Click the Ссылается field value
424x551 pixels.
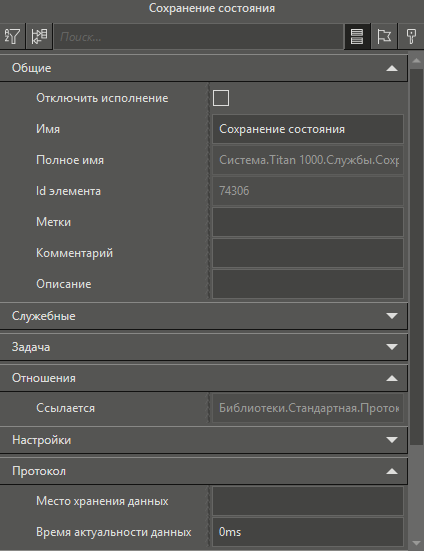click(308, 408)
